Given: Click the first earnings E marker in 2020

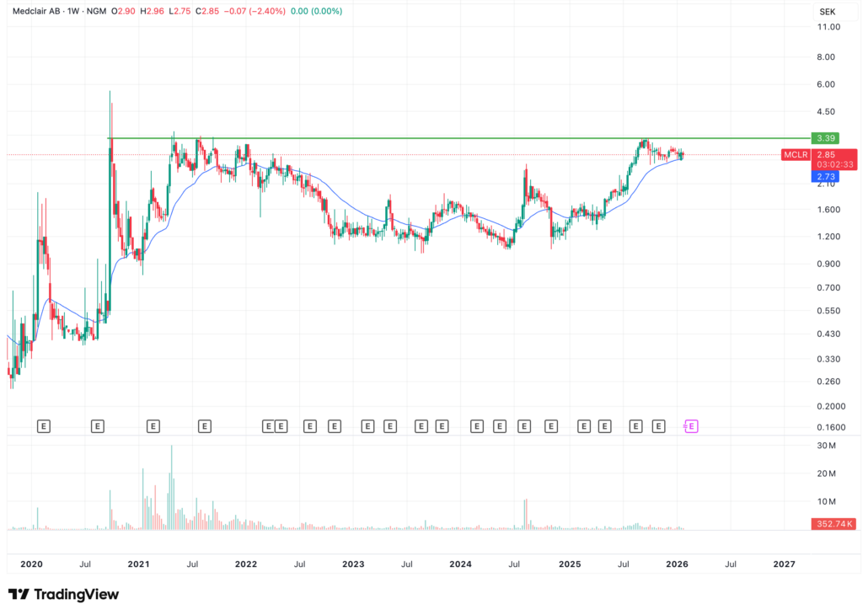Looking at the screenshot, I should pyautogui.click(x=44, y=427).
